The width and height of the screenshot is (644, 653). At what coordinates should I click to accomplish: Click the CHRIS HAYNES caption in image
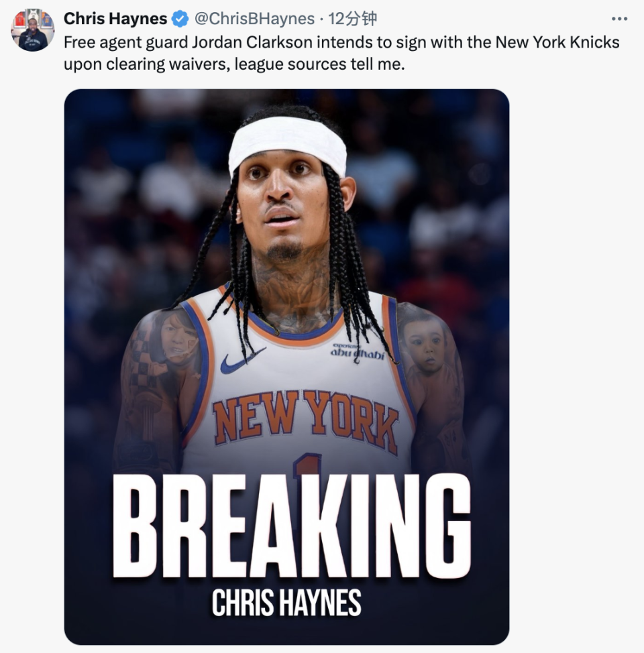286,603
